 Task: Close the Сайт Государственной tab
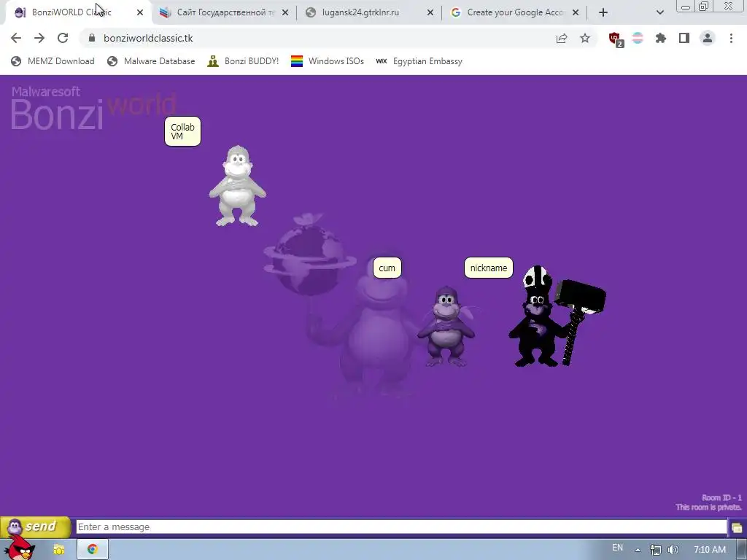point(285,12)
